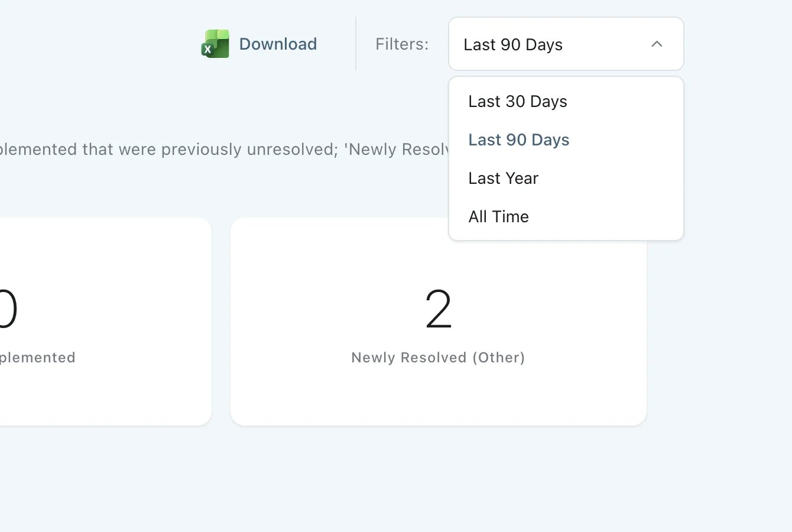792x532 pixels.
Task: Collapse the Last 90 Days filter dropdown
Action: coord(566,44)
